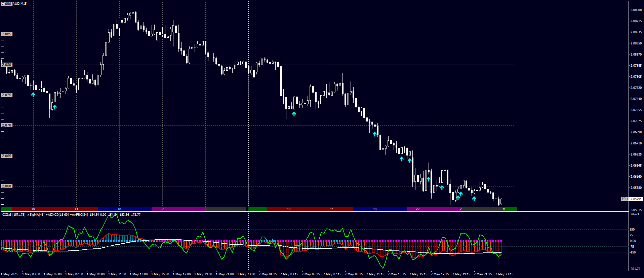
Task: Select the 2.065 horizontal level label
Action: (x=7, y=156)
